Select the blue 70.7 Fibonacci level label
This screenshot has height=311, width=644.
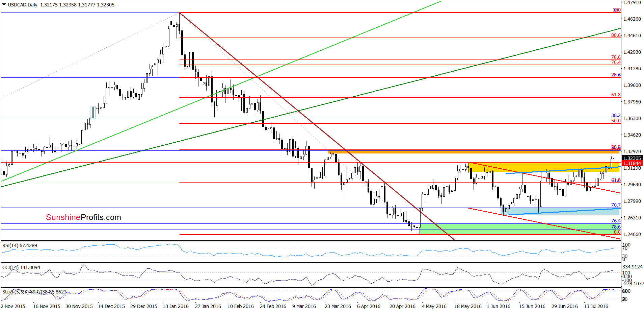[x=616, y=205]
